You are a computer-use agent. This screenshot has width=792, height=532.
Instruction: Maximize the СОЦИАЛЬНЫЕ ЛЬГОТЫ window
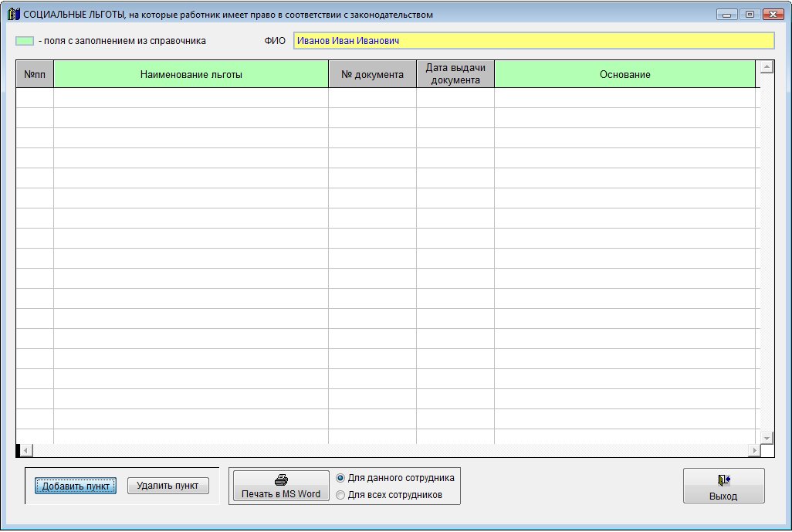point(750,15)
